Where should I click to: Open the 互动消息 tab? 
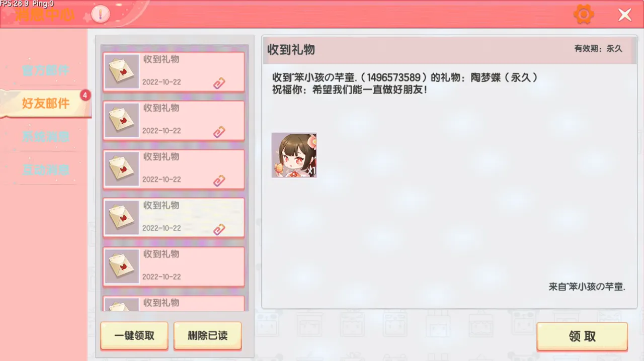pyautogui.click(x=45, y=169)
